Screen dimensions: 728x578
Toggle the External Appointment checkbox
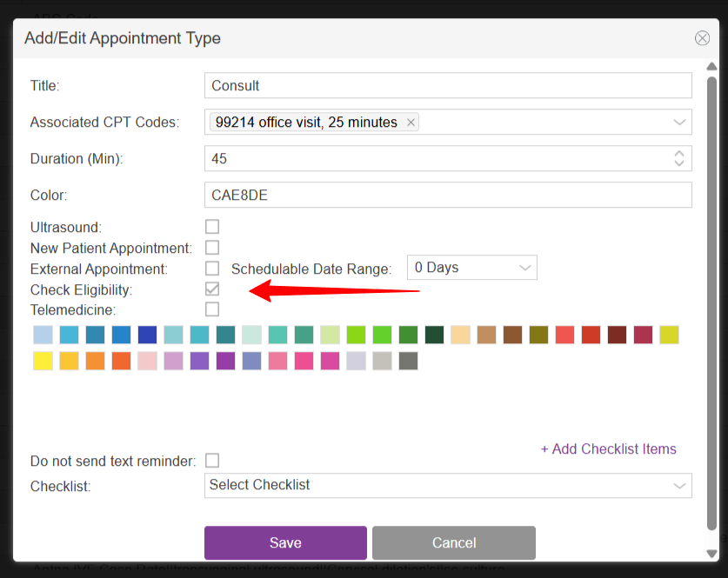click(x=212, y=269)
